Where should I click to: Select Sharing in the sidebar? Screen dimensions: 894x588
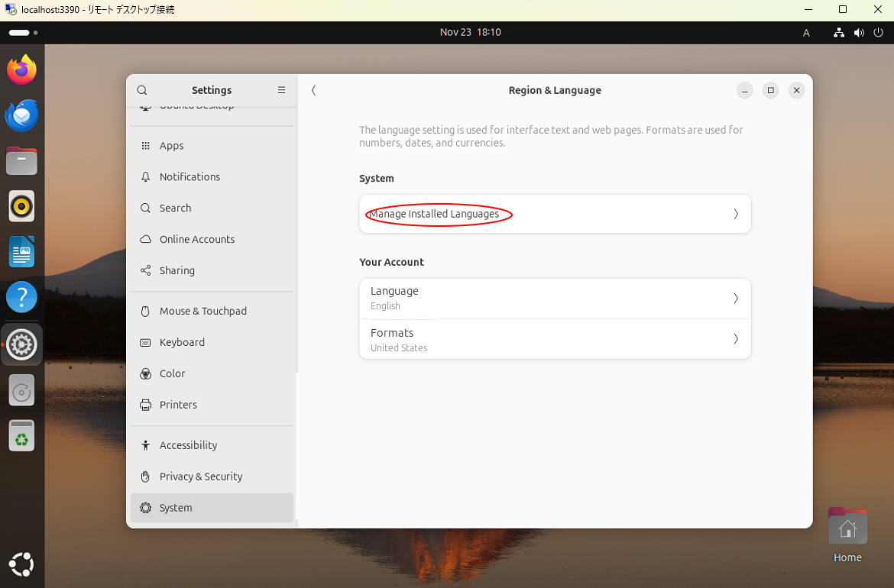[212, 270]
